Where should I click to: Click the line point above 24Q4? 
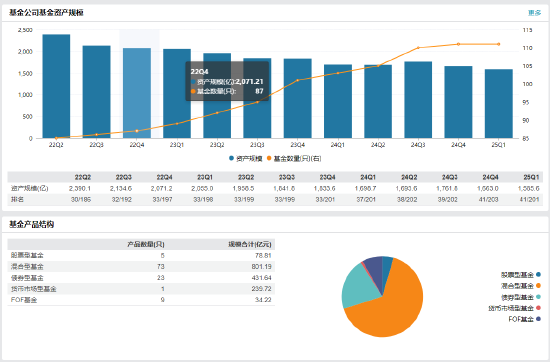[458, 44]
